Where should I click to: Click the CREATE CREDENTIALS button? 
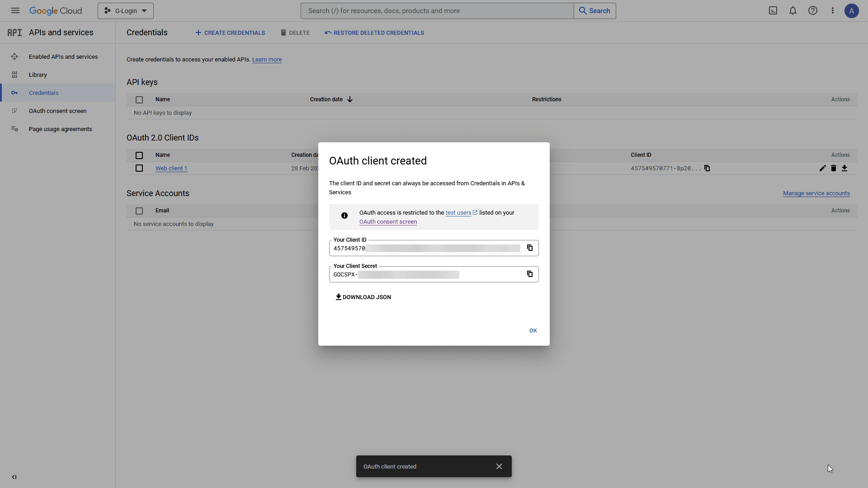(x=230, y=32)
